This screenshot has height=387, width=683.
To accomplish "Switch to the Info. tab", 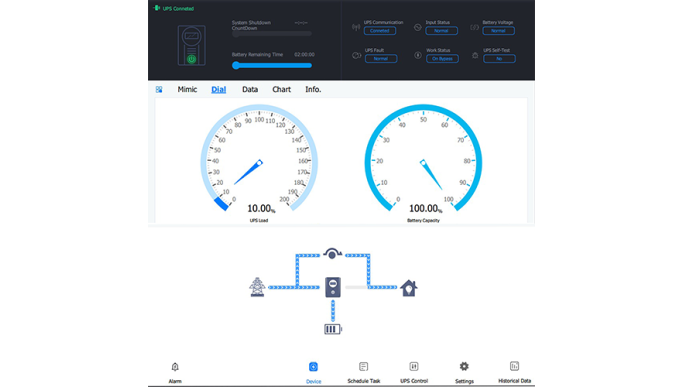I will 313,89.
